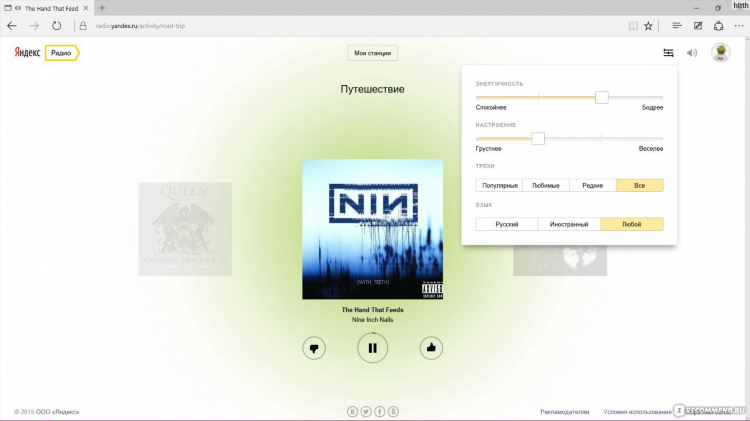This screenshot has width=750, height=421.
Task: Click The Hand That Feeds track title
Action: [x=372, y=310]
